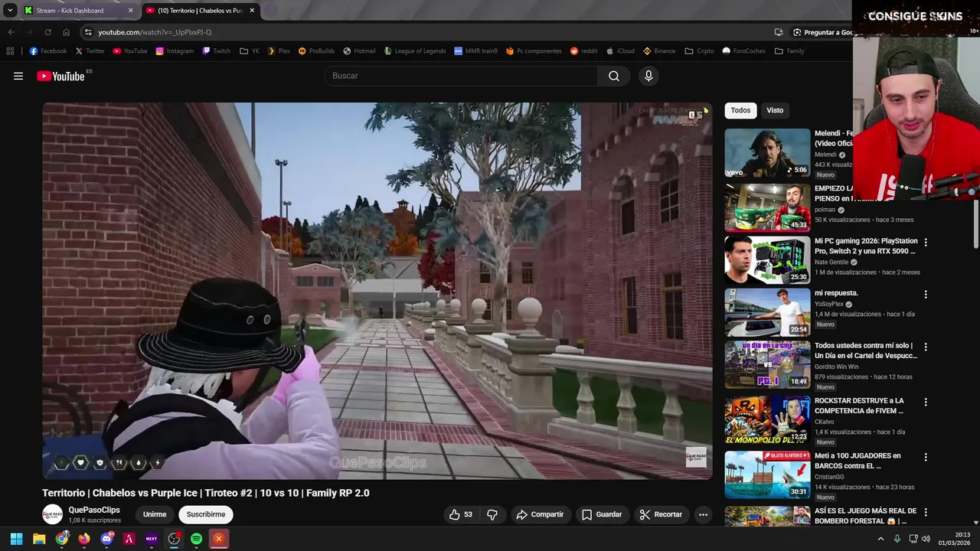
Task: Select the Visto filter chip
Action: pyautogui.click(x=775, y=110)
